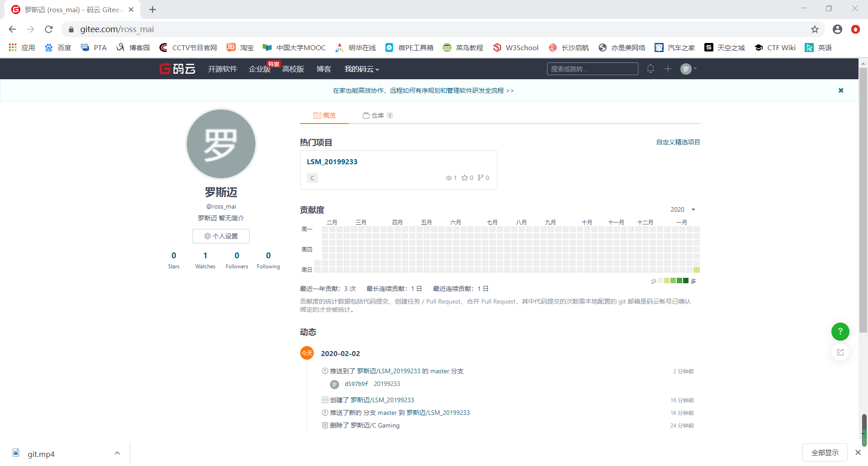Open the 汽车之家 bookmark
This screenshot has width=868, height=466.
675,48
